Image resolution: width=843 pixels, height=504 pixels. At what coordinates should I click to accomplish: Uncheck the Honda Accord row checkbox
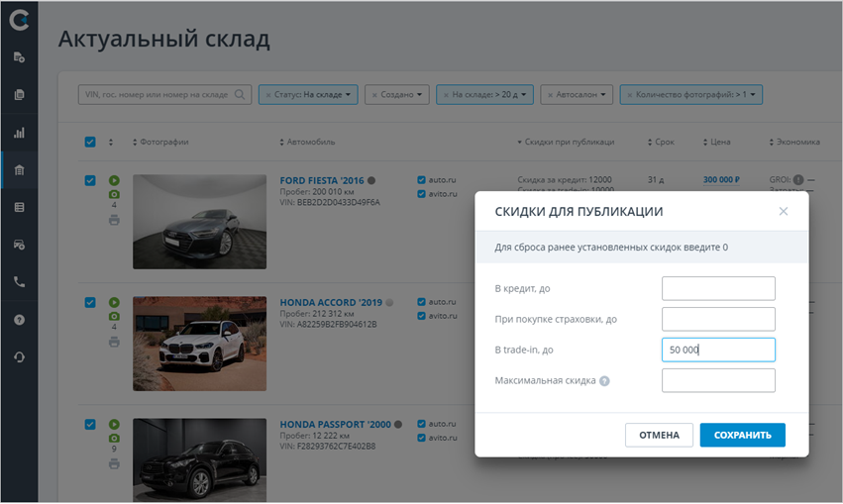pyautogui.click(x=90, y=303)
